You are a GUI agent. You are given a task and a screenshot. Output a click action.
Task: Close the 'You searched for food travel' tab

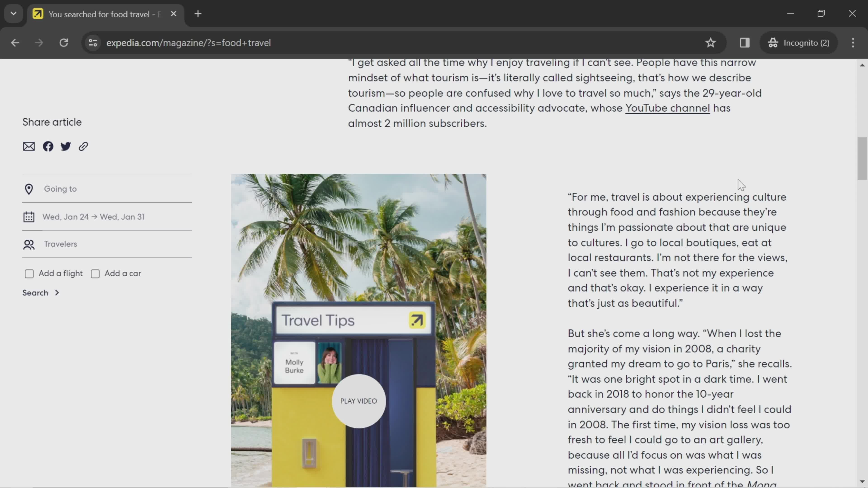tap(174, 14)
